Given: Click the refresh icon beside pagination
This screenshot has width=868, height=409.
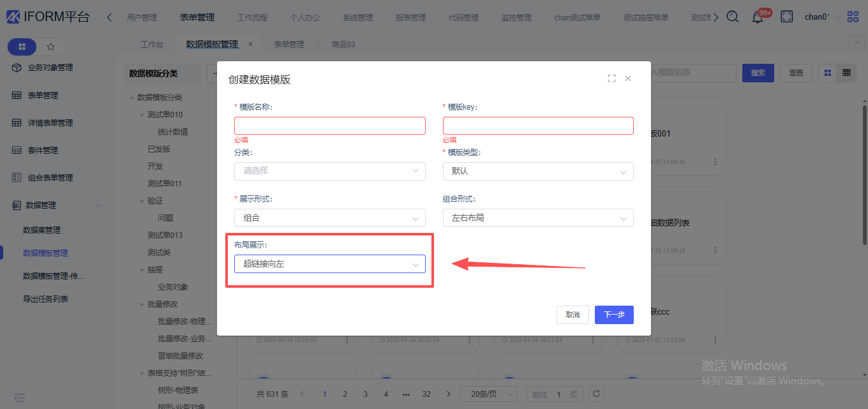Looking at the screenshot, I should [x=595, y=394].
